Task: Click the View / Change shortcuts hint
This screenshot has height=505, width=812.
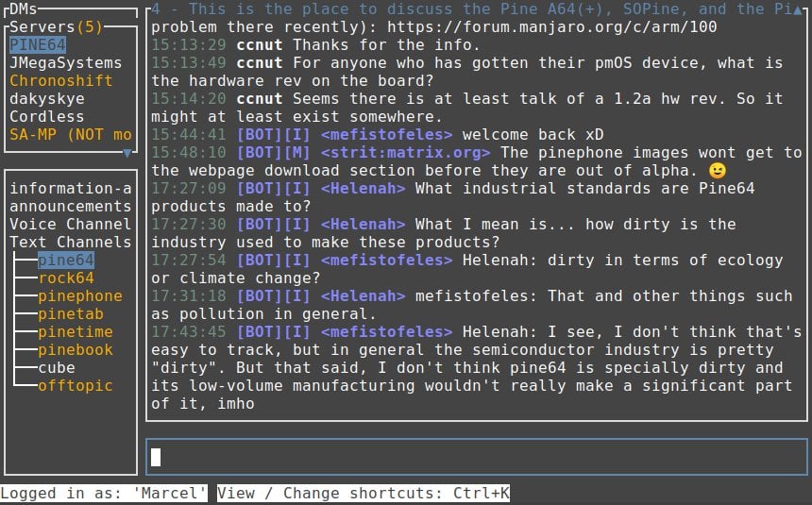Action: click(x=364, y=493)
